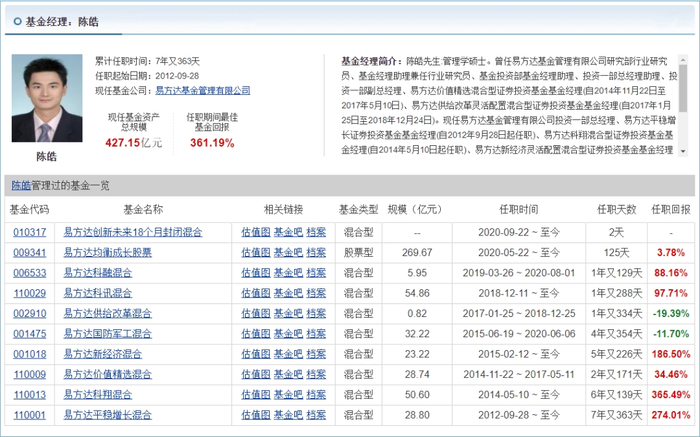Viewport: 700px width, 437px height.
Task: View 估值图 for 易方达科翔混合
Action: [256, 395]
